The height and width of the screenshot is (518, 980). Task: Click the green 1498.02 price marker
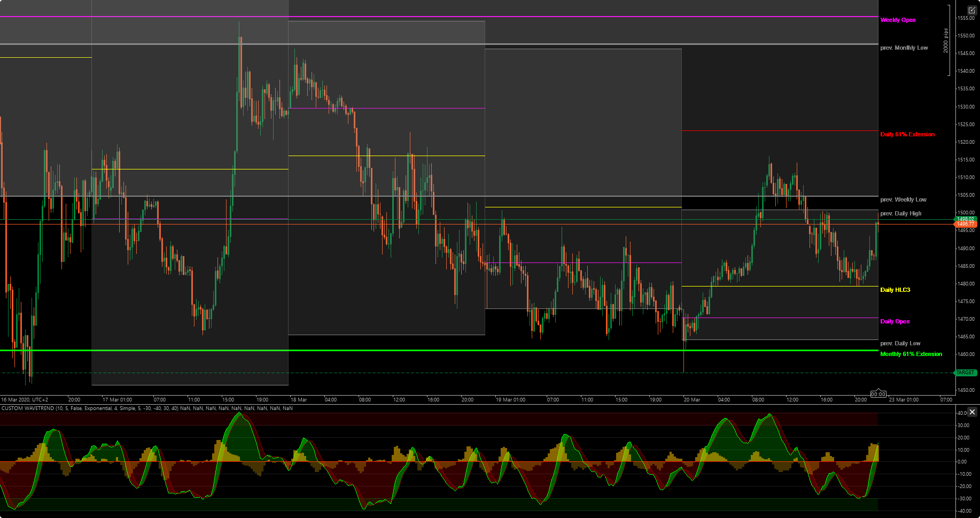pyautogui.click(x=966, y=219)
